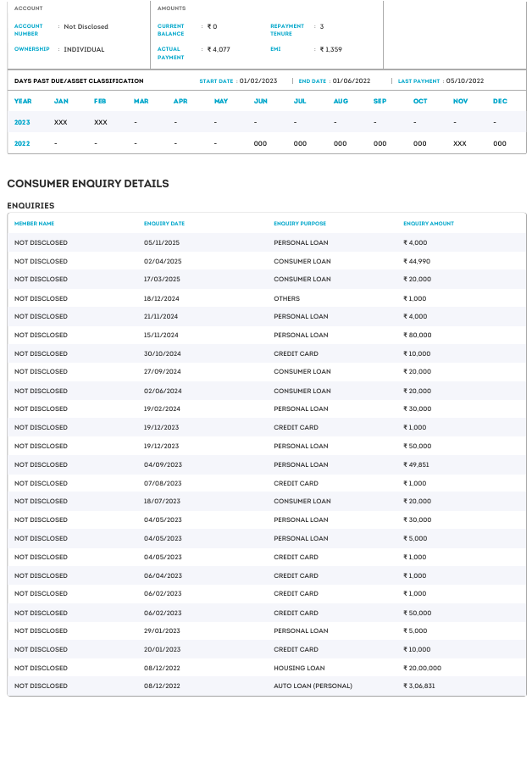This screenshot has width=532, height=761.
Task: Click the EMI value ₹ 1,359
Action: (x=330, y=49)
